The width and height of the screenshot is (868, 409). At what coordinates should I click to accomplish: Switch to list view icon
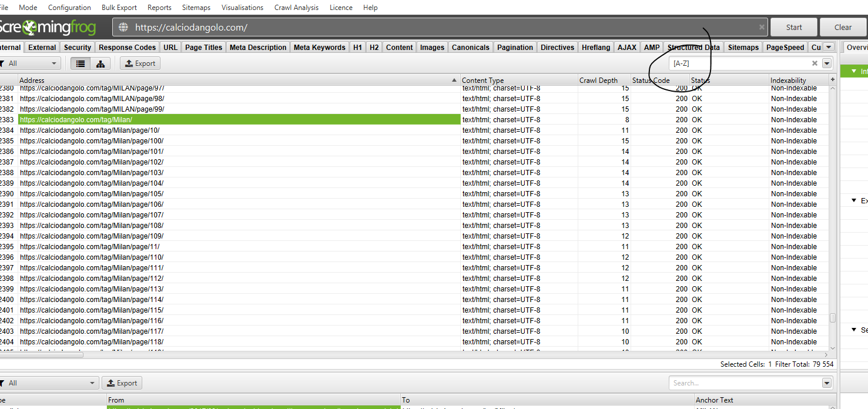pos(81,63)
